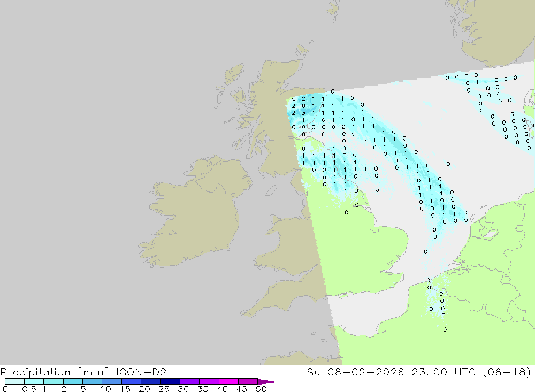Click the '[mm]' unit label
535x392 pixels.
[x=94, y=372]
